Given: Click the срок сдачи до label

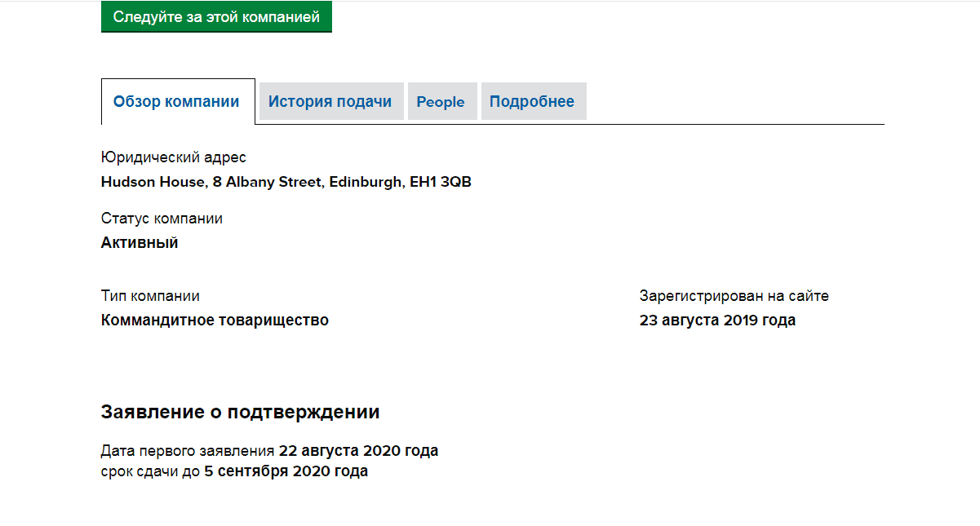Looking at the screenshot, I should click(x=150, y=471).
